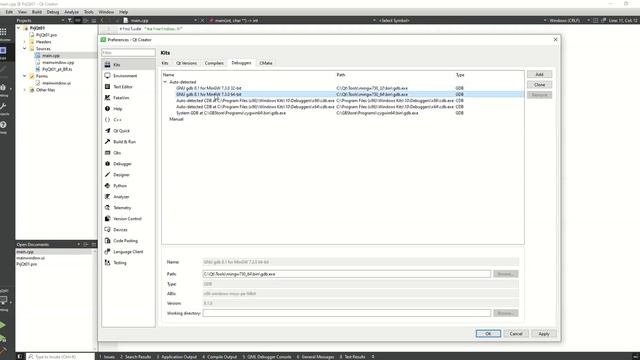The image size is (640, 360).
Task: Open the Issues output pane
Action: point(107,357)
